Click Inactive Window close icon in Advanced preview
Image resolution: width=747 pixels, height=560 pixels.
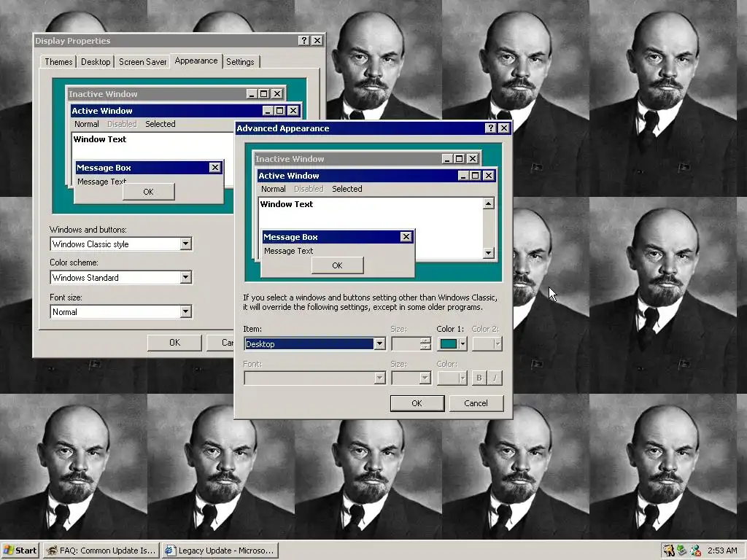tap(473, 158)
